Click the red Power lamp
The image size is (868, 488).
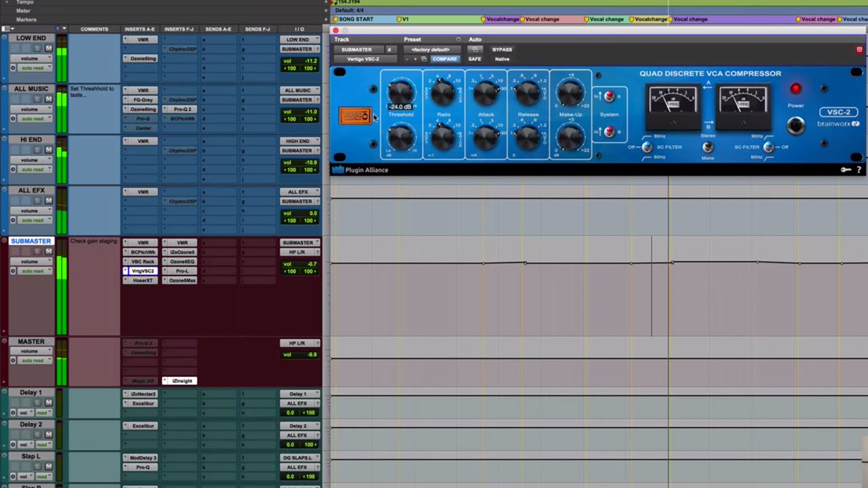(x=795, y=89)
